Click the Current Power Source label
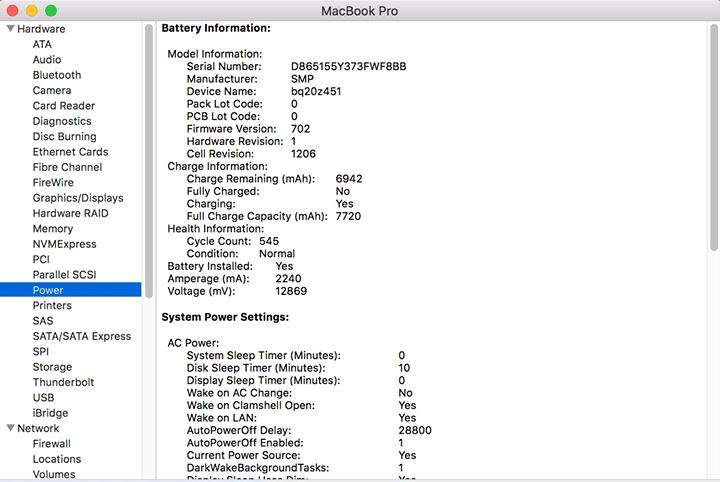This screenshot has width=720, height=482. (x=243, y=455)
